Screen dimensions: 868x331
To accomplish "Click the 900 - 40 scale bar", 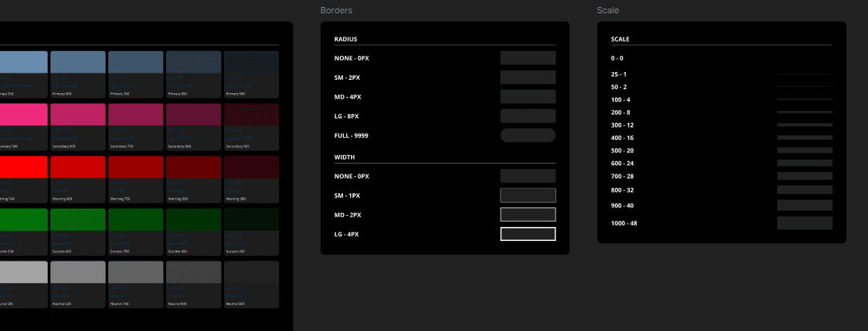I will (x=805, y=205).
